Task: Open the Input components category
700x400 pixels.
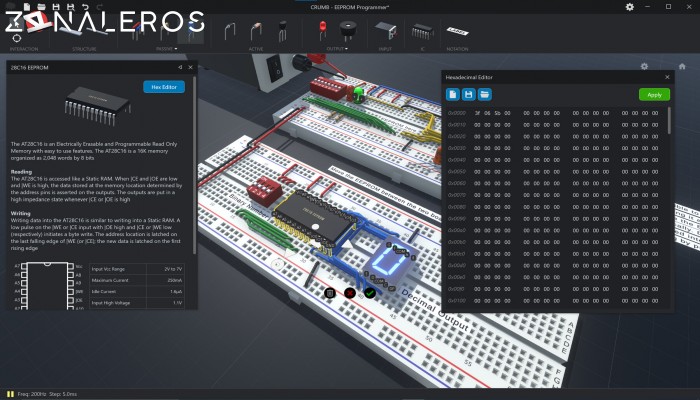Action: tap(385, 49)
